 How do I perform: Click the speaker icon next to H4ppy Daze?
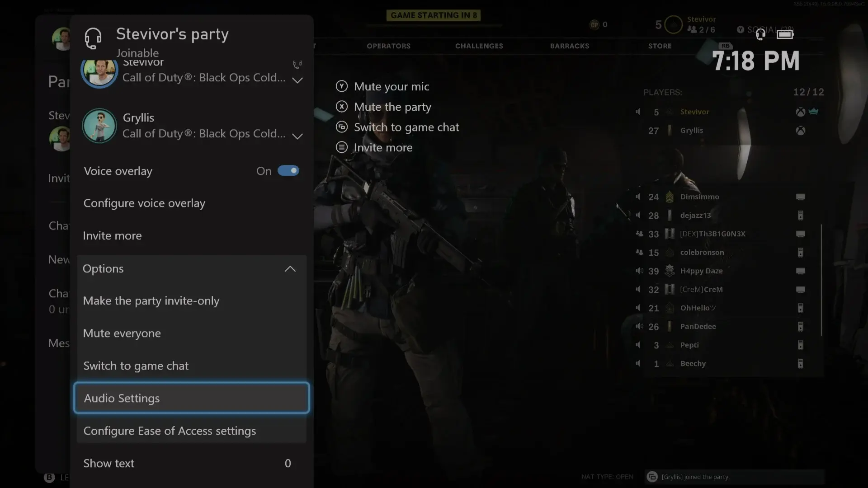(x=639, y=271)
